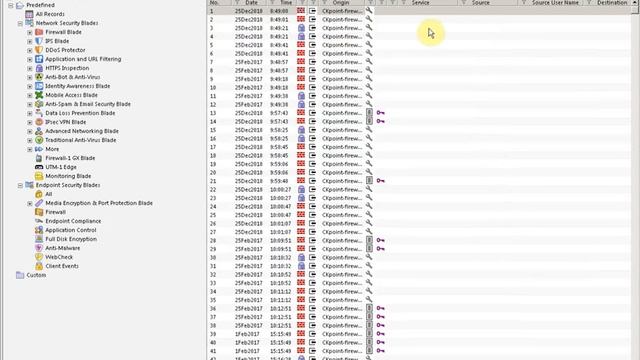This screenshot has width=640, height=360.
Task: Click the key icon in row 13
Action: 380,113
